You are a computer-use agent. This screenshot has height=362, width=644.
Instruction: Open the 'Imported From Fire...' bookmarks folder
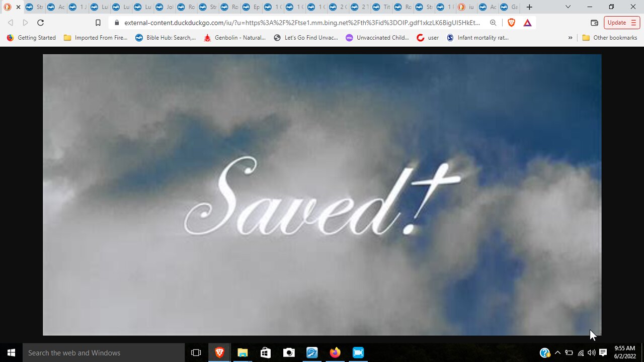click(x=96, y=38)
